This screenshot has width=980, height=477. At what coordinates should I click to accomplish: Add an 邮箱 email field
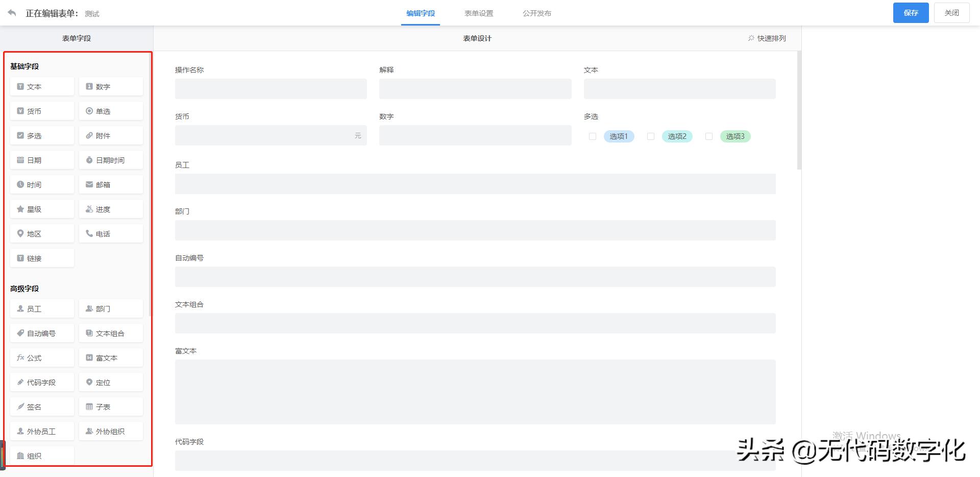coord(111,185)
